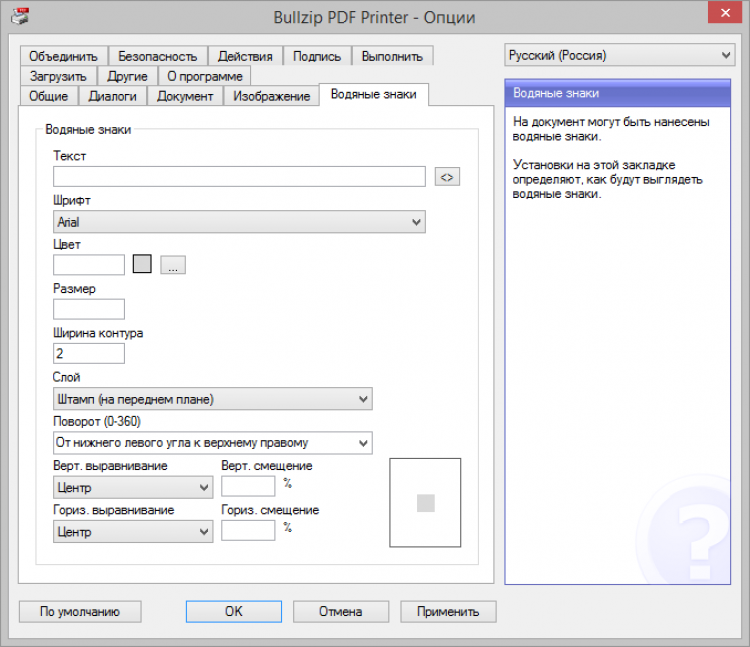Switch to the Выполнить tab
This screenshot has height=647, width=750.
point(393,56)
